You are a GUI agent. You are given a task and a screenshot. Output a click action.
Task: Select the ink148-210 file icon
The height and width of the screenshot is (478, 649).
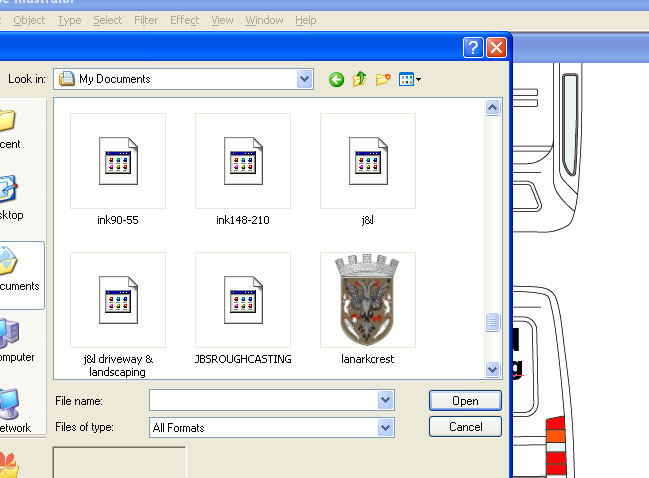[x=242, y=161]
